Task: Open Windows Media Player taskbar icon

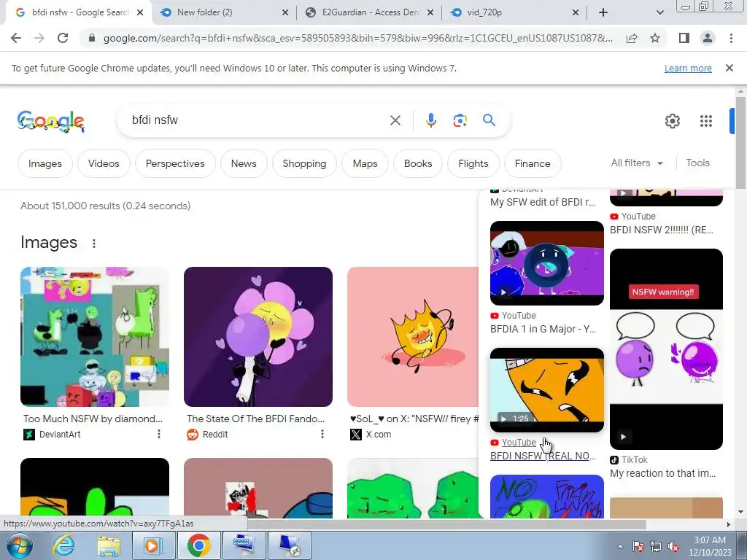Action: (153, 545)
